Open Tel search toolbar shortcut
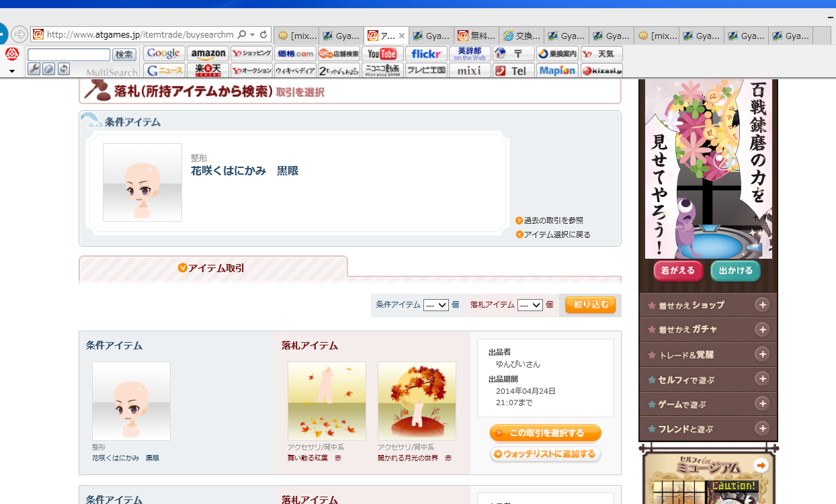 pos(513,70)
